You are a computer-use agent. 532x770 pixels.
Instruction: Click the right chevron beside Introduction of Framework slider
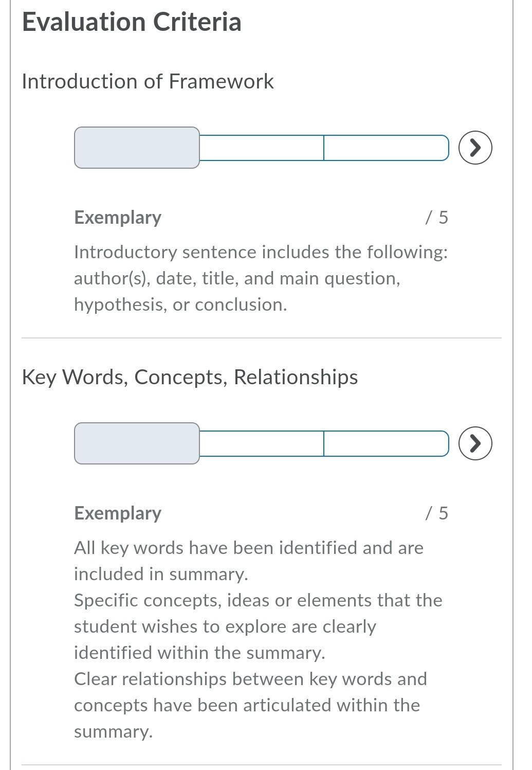[x=476, y=148]
